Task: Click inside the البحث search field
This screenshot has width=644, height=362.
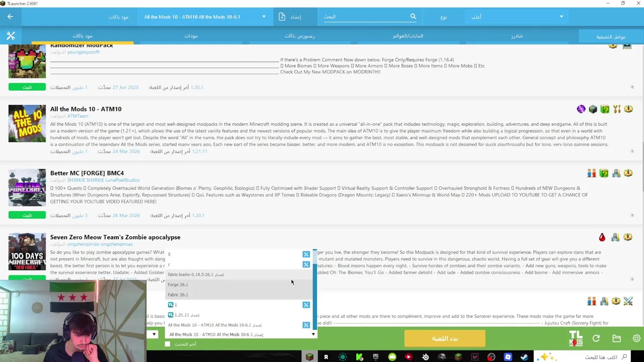Action: (x=366, y=17)
